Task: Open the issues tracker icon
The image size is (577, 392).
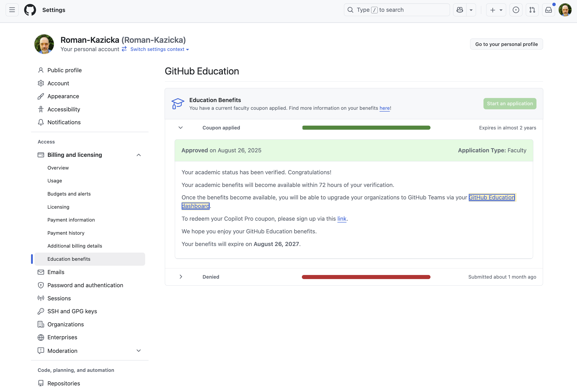Action: click(516, 10)
